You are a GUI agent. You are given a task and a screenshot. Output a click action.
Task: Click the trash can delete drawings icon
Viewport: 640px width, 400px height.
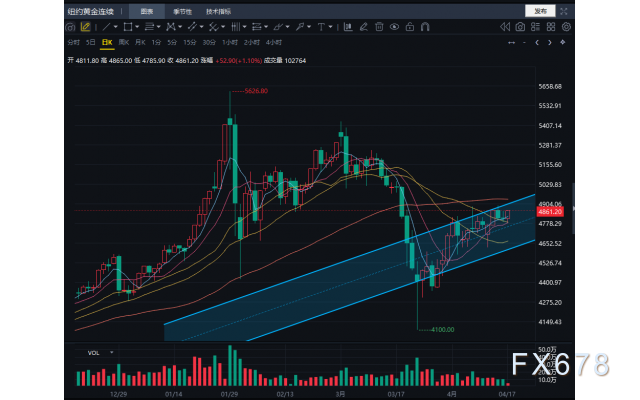379,26
